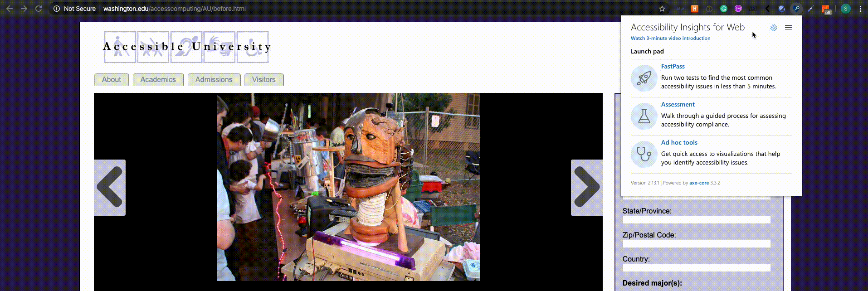Click the black chevron extension icon

[x=767, y=9]
